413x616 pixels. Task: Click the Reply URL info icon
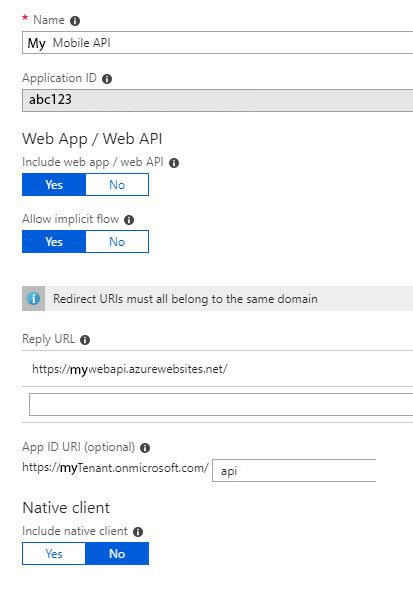[85, 340]
